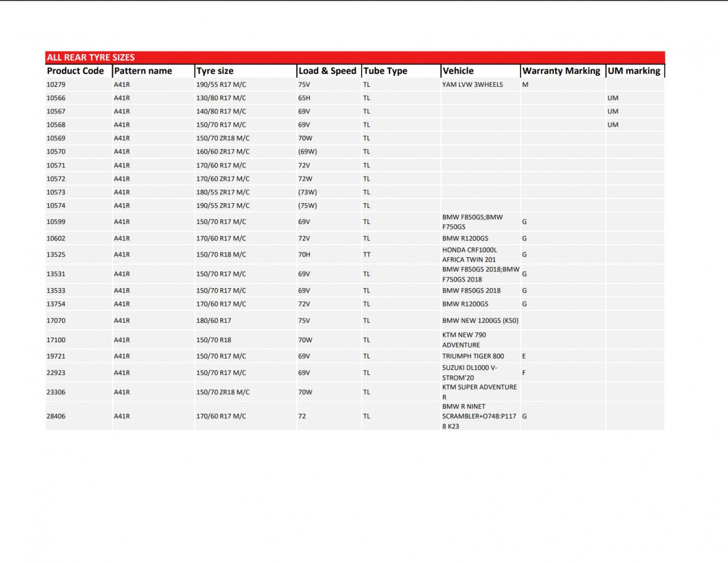
Task: Click load & speed value '(69W)'
Action: (308, 152)
